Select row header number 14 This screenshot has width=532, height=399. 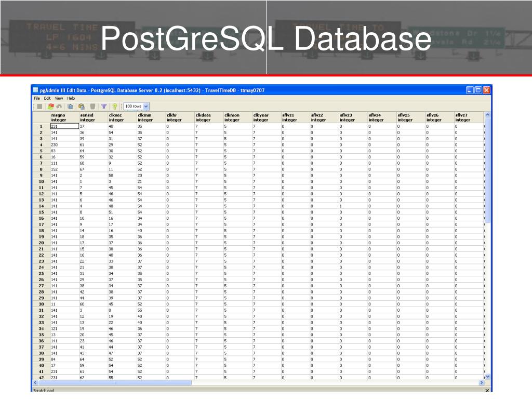41,206
